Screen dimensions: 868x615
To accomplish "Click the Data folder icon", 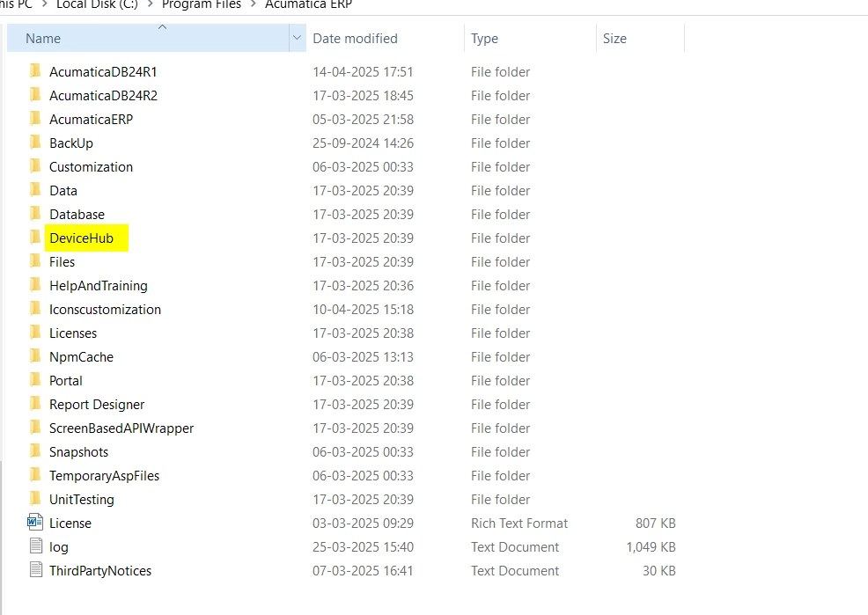I will pos(35,190).
